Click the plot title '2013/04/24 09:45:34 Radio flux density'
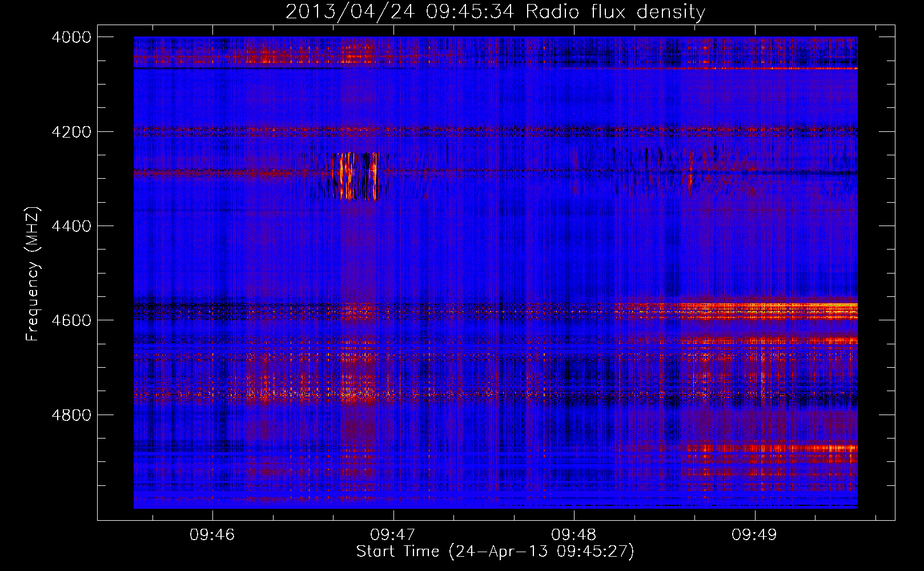This screenshot has width=924, height=571. coord(495,11)
